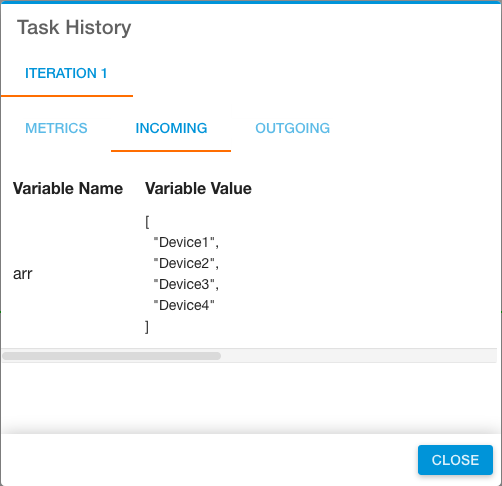502x486 pixels.
Task: Click the "Device4" array entry
Action: tap(184, 305)
